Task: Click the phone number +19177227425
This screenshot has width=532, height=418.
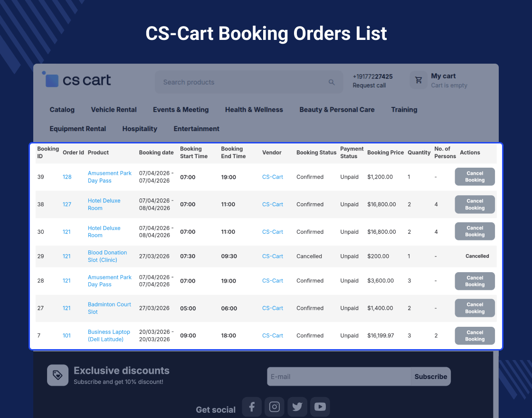Action: [372, 76]
